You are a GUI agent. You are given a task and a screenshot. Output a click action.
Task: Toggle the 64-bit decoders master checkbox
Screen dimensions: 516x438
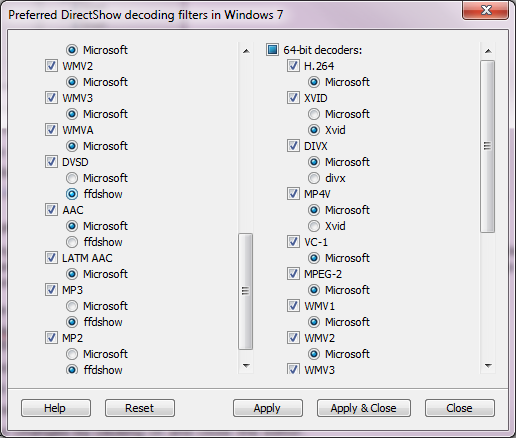click(272, 50)
